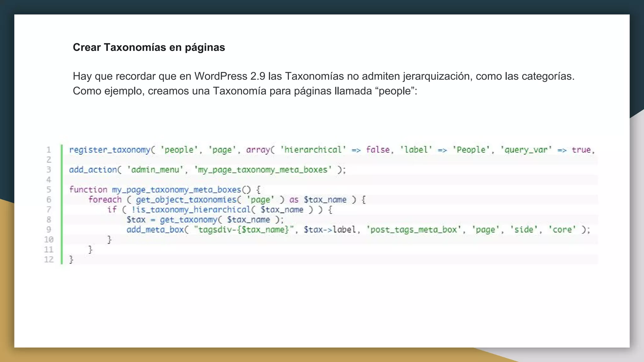644x362 pixels.
Task: Click the 'post_tags_meta_box' string in code
Action: pos(414,230)
